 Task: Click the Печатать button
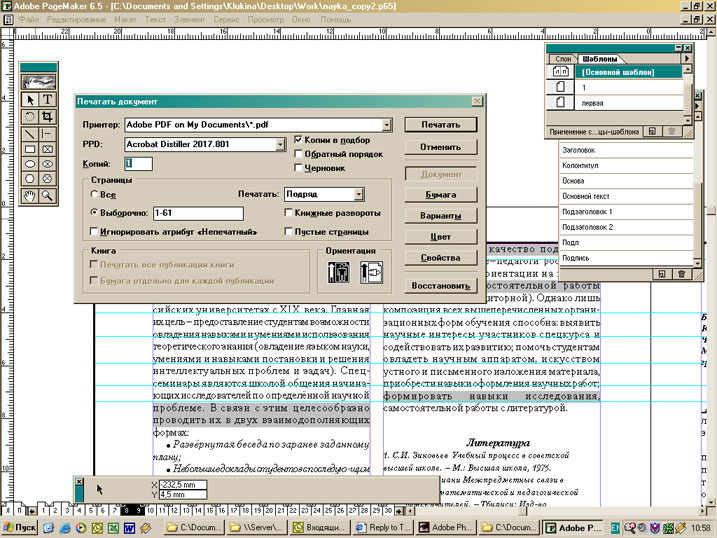[x=441, y=125]
